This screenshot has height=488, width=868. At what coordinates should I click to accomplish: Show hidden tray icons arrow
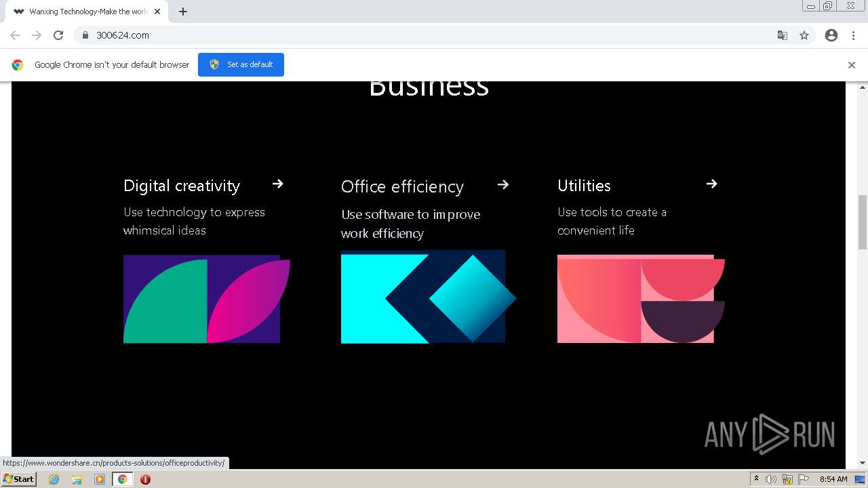756,479
